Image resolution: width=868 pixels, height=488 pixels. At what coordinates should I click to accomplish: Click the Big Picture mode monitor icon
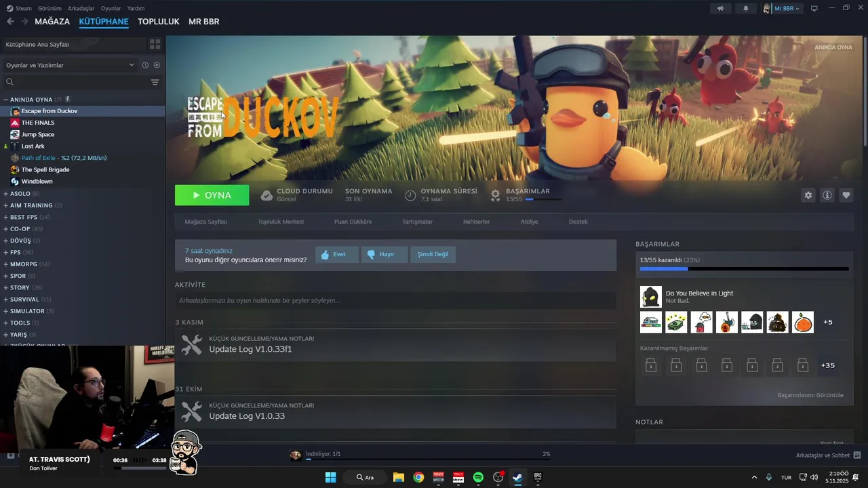814,8
